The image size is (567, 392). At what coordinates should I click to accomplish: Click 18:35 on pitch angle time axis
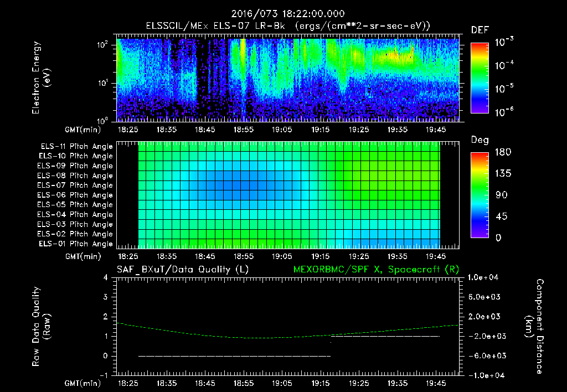(x=166, y=256)
